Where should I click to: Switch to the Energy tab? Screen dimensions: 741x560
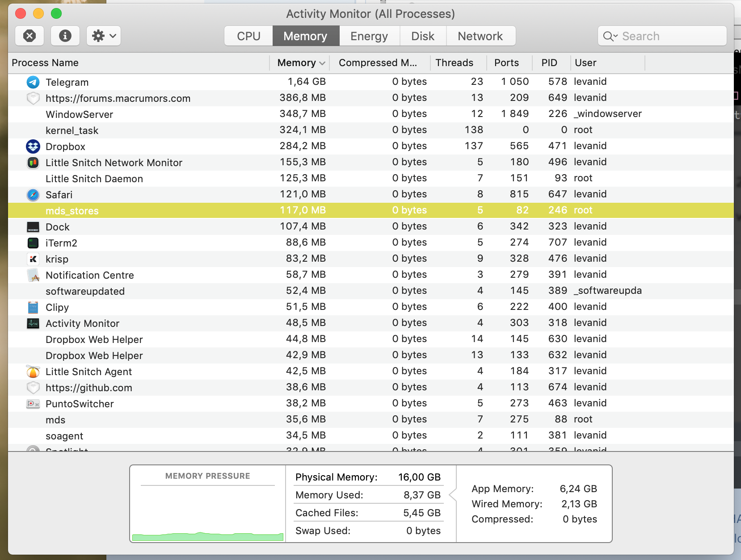[x=369, y=36]
